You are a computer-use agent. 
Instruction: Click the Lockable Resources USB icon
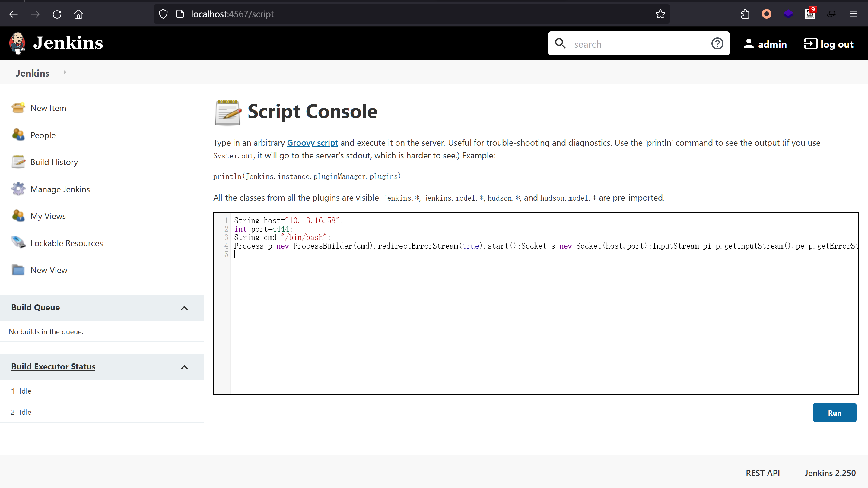(x=18, y=243)
